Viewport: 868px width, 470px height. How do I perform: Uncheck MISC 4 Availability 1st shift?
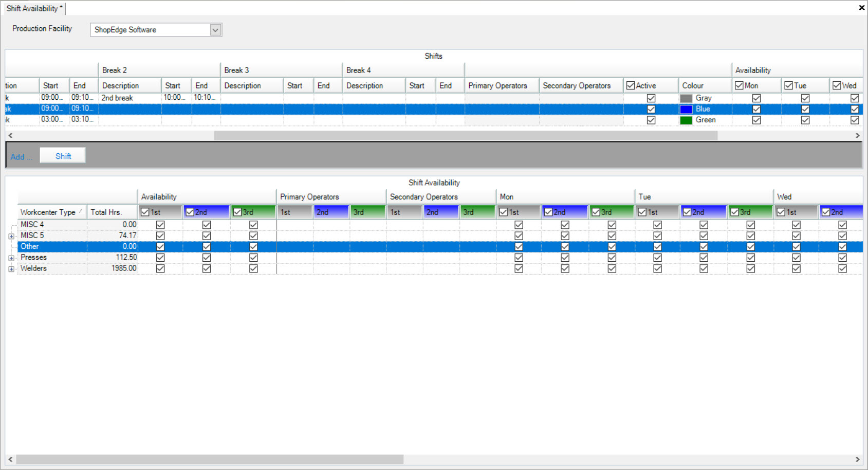tap(160, 225)
